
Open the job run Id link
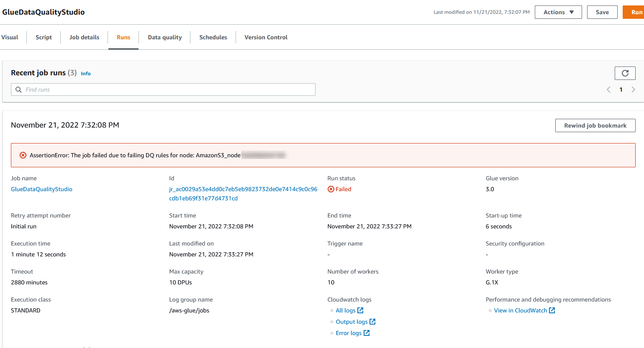243,194
